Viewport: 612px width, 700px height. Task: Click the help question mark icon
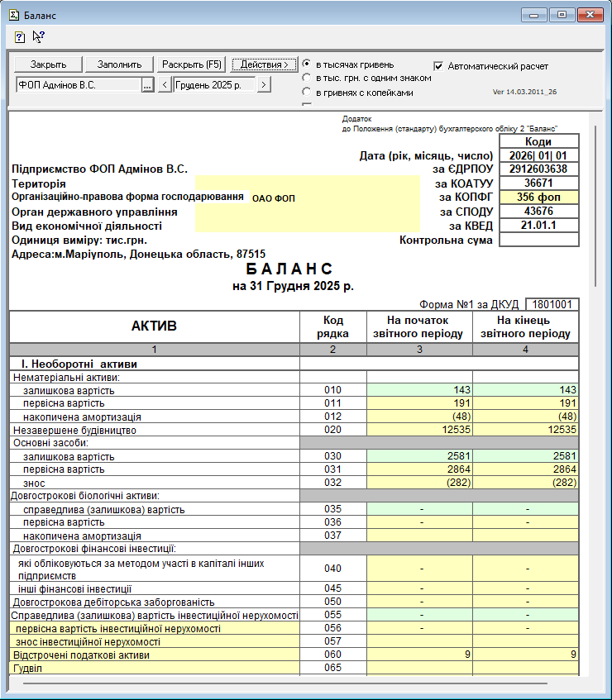pos(19,36)
